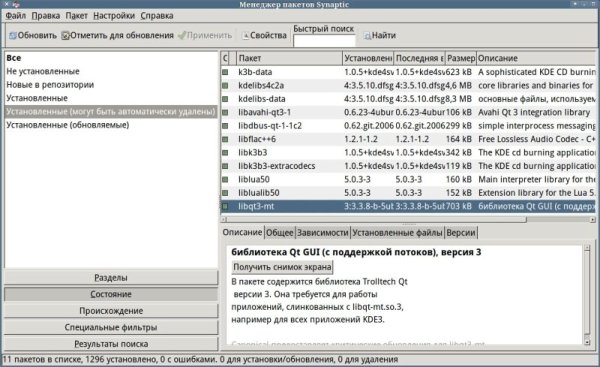Open package Свойства from the toolbar
600x367 pixels.
(264, 35)
